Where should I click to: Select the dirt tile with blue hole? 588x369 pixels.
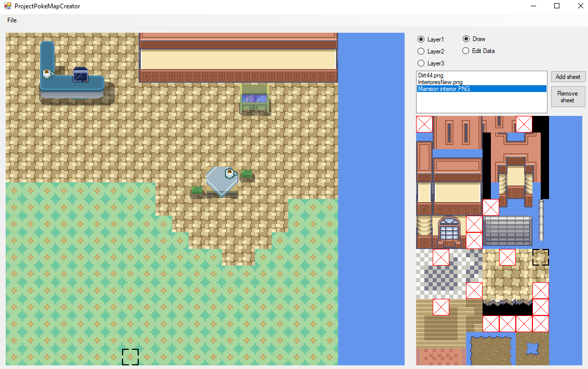532,349
